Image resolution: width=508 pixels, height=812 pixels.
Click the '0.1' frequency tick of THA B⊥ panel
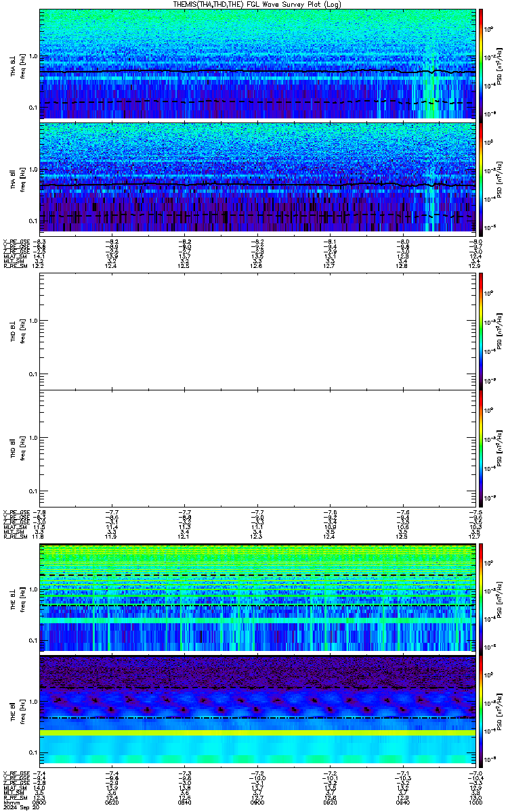tap(33, 108)
